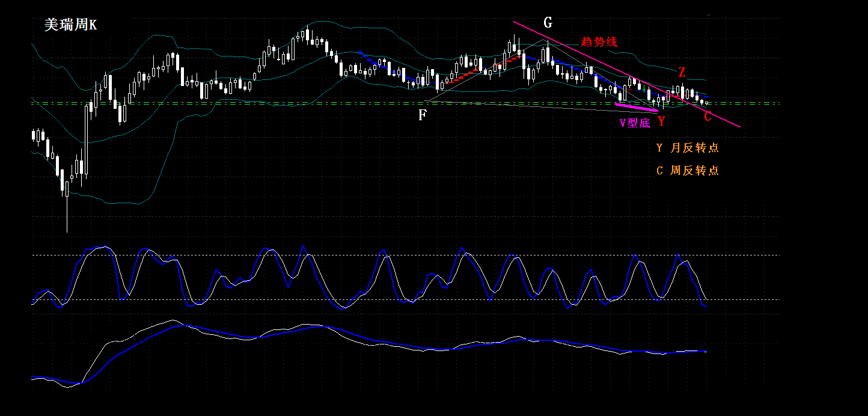Click the Y 月反转点 legend text
Image resolution: width=868 pixels, height=416 pixels.
coord(687,147)
